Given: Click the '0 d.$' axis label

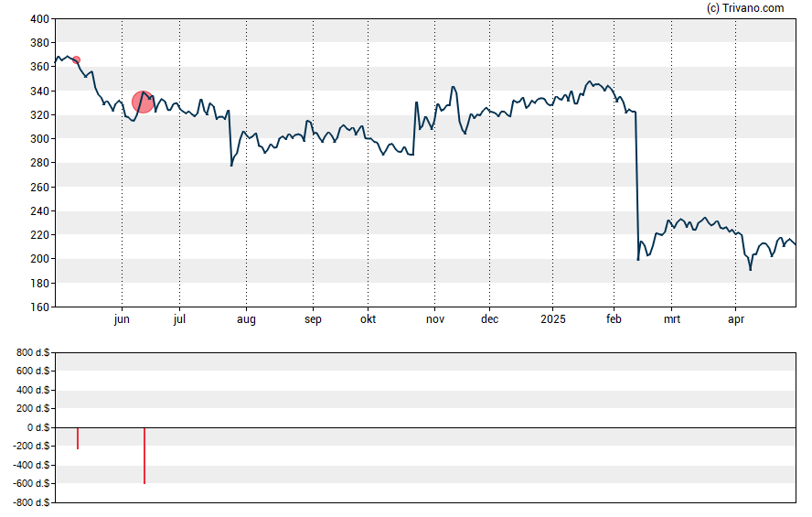Looking at the screenshot, I should [38, 427].
